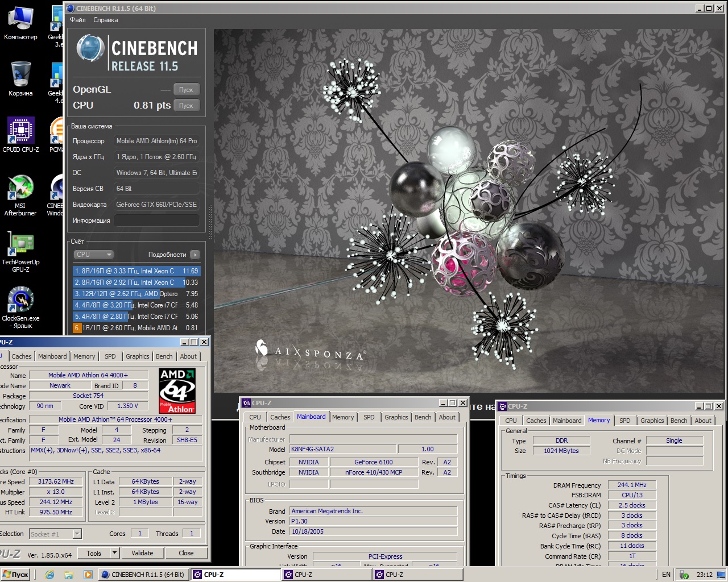Click the AMD 64 Athlon processor logo
This screenshot has height=582, width=728.
(x=177, y=391)
